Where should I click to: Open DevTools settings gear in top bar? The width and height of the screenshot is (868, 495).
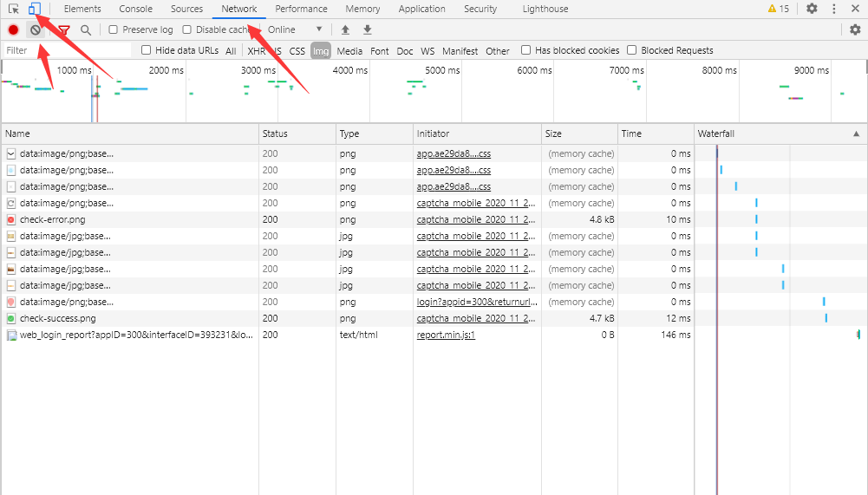[812, 9]
